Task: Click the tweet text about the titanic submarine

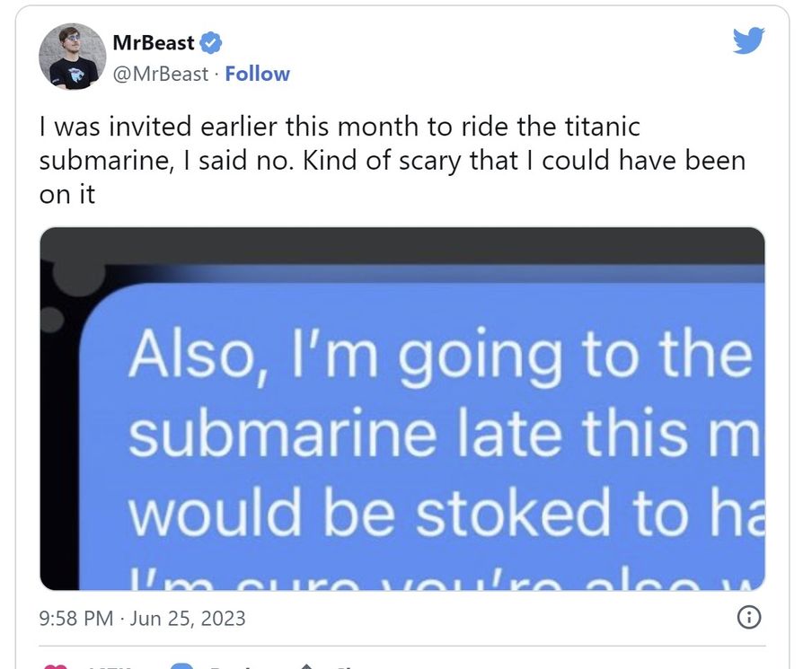Action: (x=392, y=160)
